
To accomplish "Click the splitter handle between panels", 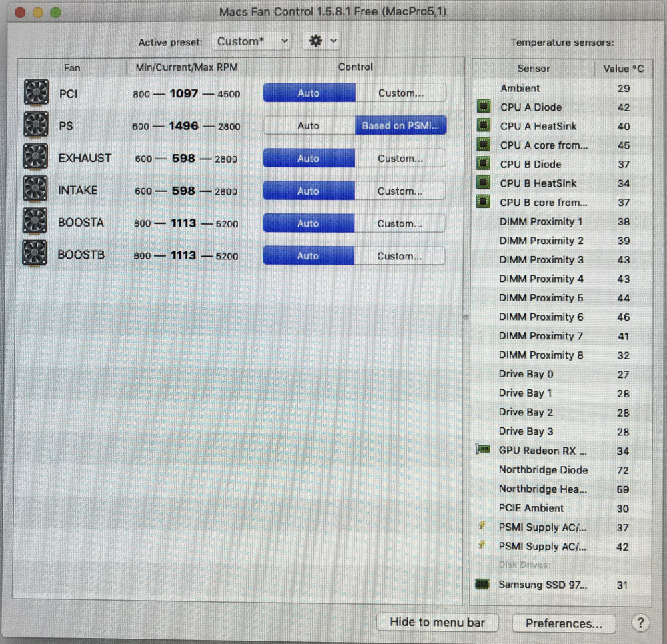I will pos(466,317).
